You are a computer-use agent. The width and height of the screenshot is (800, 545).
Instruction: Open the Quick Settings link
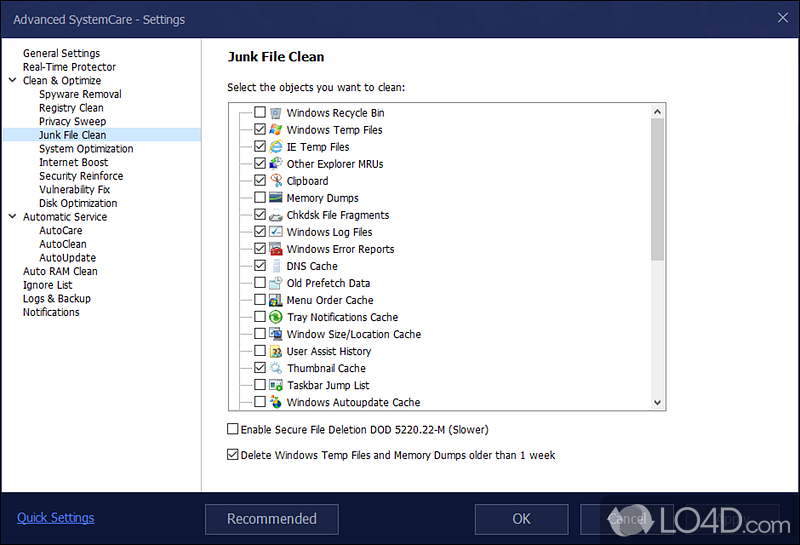click(x=56, y=518)
